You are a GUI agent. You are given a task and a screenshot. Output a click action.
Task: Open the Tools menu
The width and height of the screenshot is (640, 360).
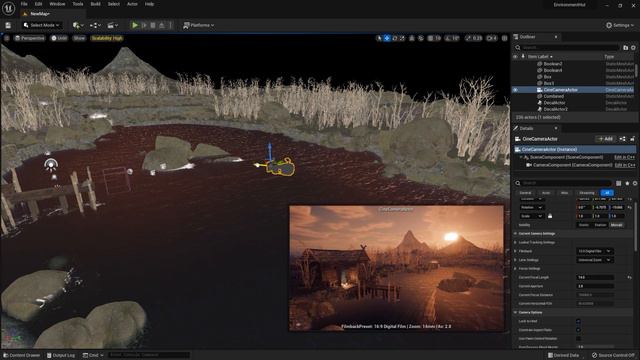[x=78, y=4]
